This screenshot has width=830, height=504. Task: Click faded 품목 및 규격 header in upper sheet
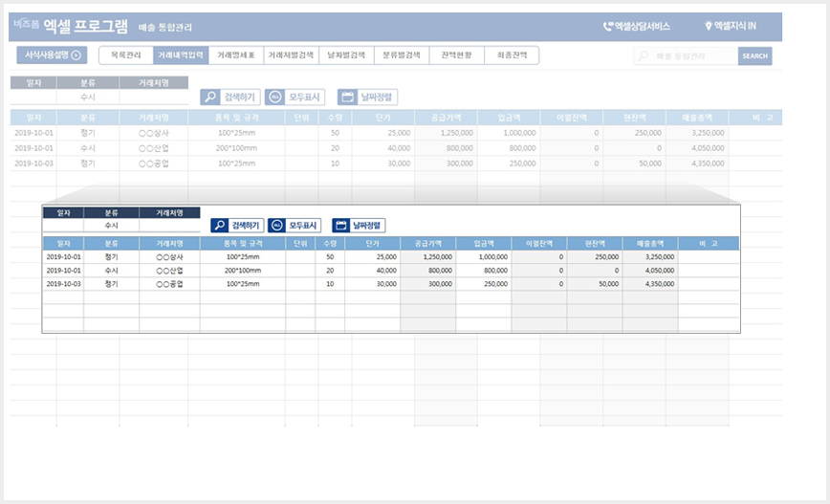click(236, 118)
